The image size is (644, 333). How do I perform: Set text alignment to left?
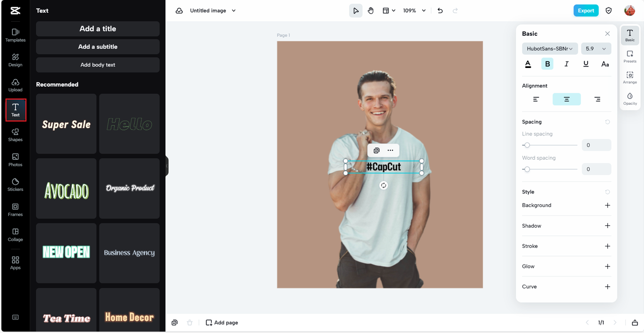(536, 99)
